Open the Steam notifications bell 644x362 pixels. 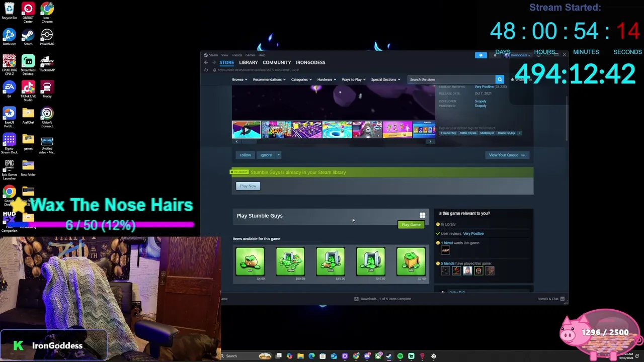click(495, 55)
